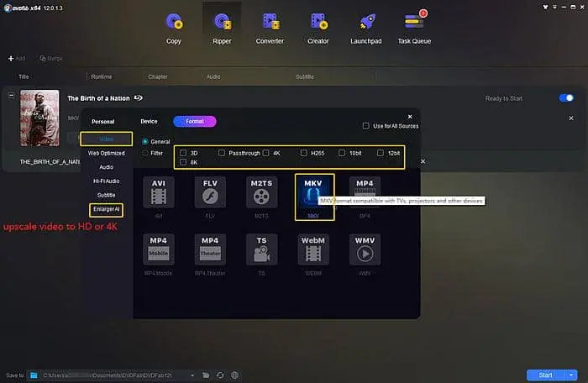Click the save path input field

(x=113, y=375)
